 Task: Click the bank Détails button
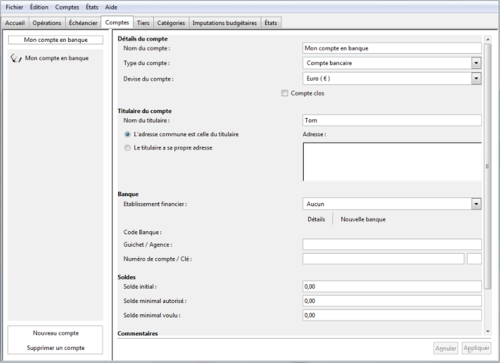(316, 219)
